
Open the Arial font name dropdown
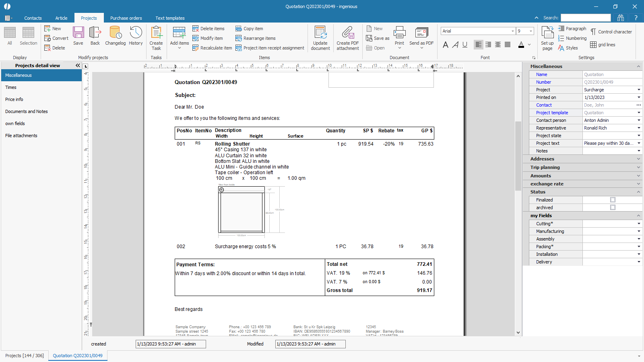point(512,31)
